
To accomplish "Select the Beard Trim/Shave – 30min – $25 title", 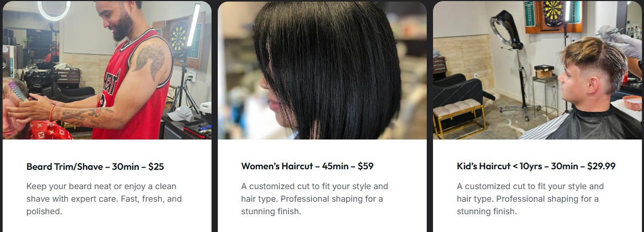I will click(x=95, y=167).
